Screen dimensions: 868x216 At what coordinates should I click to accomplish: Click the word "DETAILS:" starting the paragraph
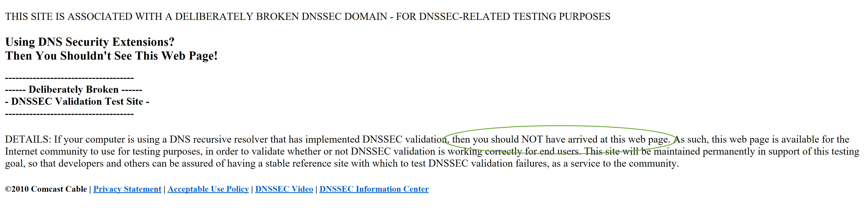(28, 139)
